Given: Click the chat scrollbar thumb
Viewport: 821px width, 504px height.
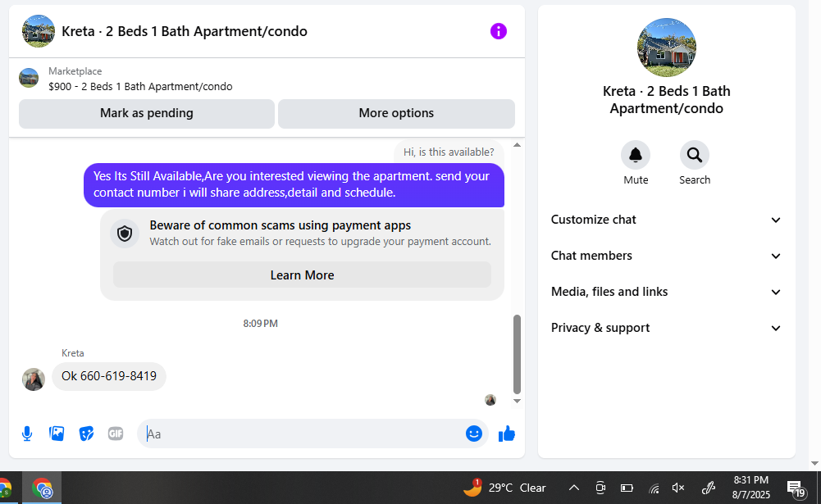Looking at the screenshot, I should coord(517,354).
